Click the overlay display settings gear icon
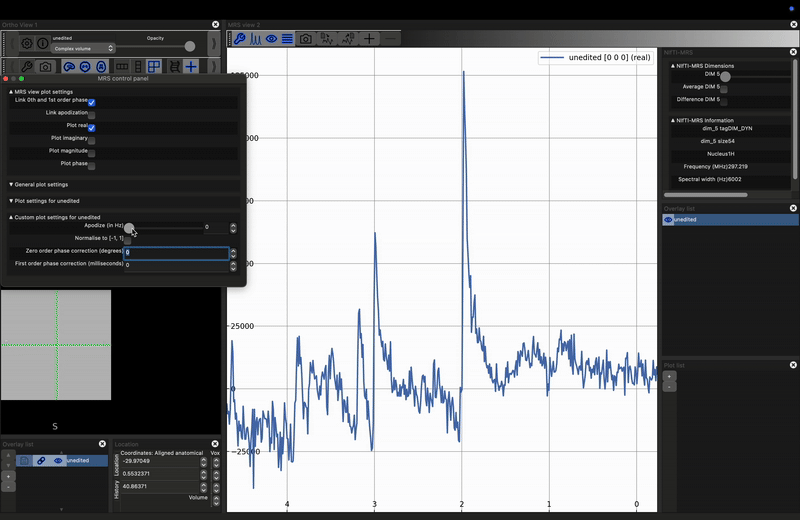Image resolution: width=800 pixels, height=520 pixels. (x=27, y=43)
